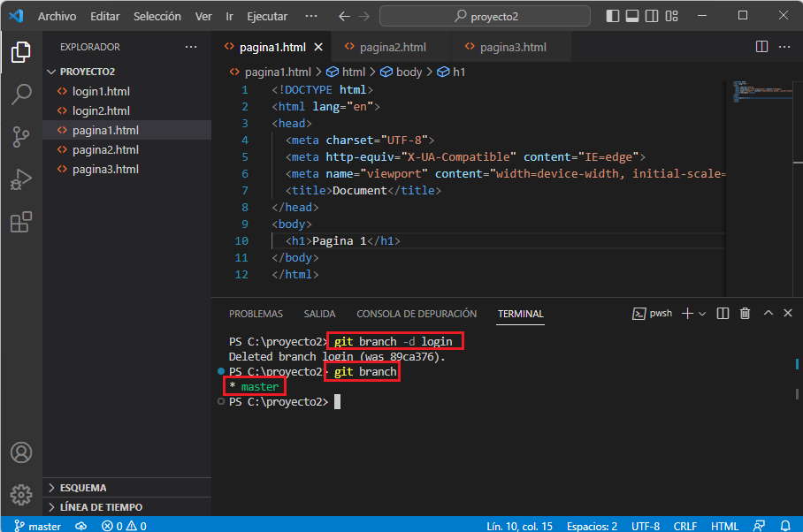The width and height of the screenshot is (803, 532).
Task: Open the Ejecutar menu
Action: (x=267, y=17)
